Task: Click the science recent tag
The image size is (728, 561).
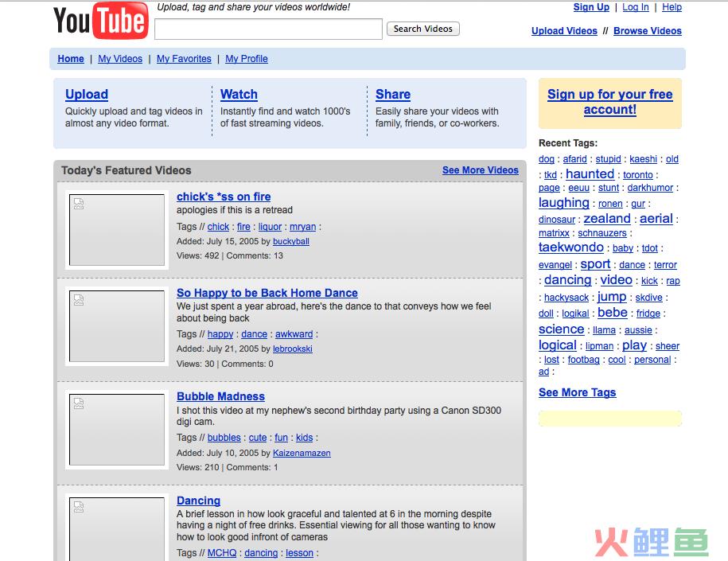Action: pos(561,329)
